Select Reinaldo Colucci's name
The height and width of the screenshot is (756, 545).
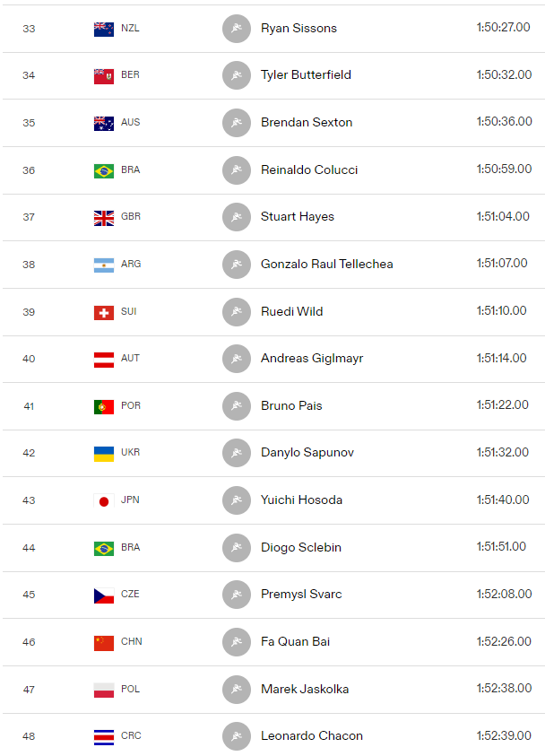[x=309, y=169]
